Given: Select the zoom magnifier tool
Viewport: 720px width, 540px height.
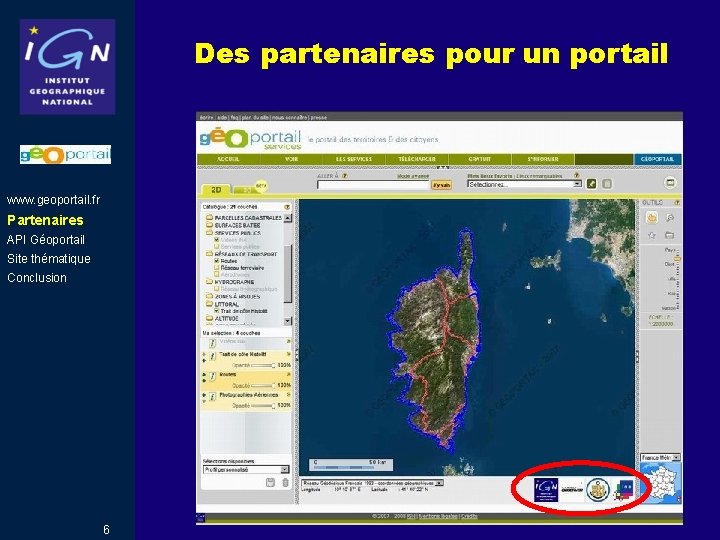Looking at the screenshot, I should pos(670,218).
